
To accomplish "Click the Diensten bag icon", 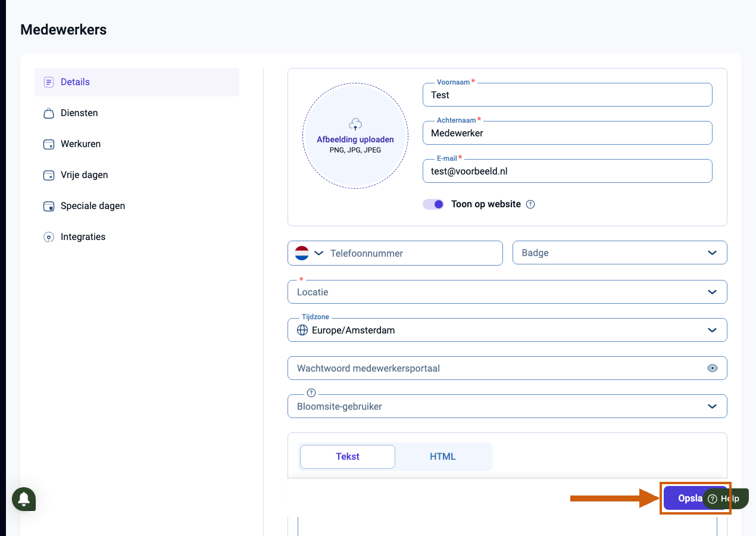I will (x=49, y=113).
